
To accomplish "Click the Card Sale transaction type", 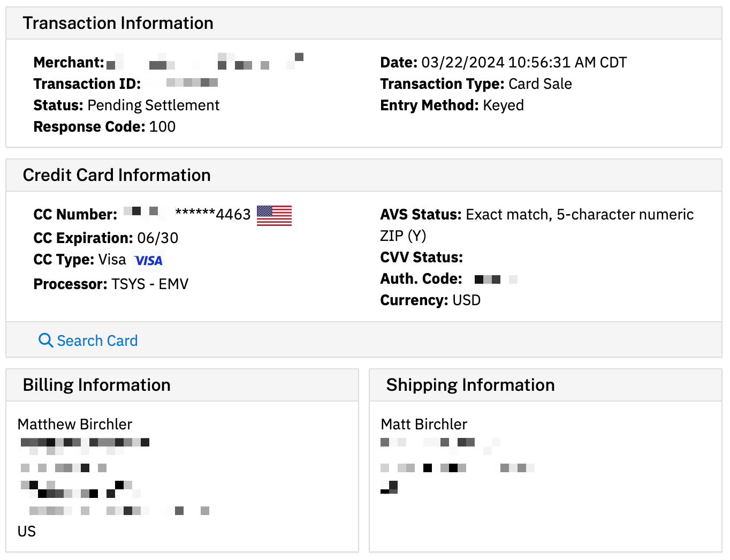I will point(539,84).
